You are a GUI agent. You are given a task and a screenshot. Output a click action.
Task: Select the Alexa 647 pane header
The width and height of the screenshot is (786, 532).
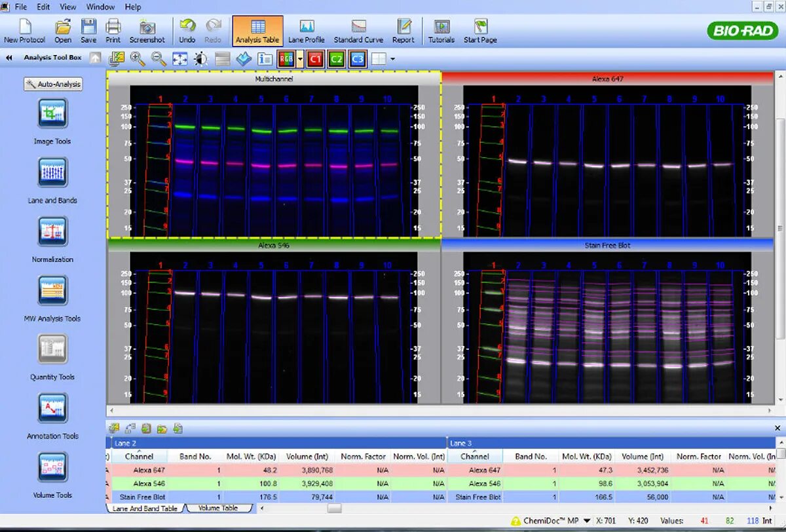click(608, 78)
